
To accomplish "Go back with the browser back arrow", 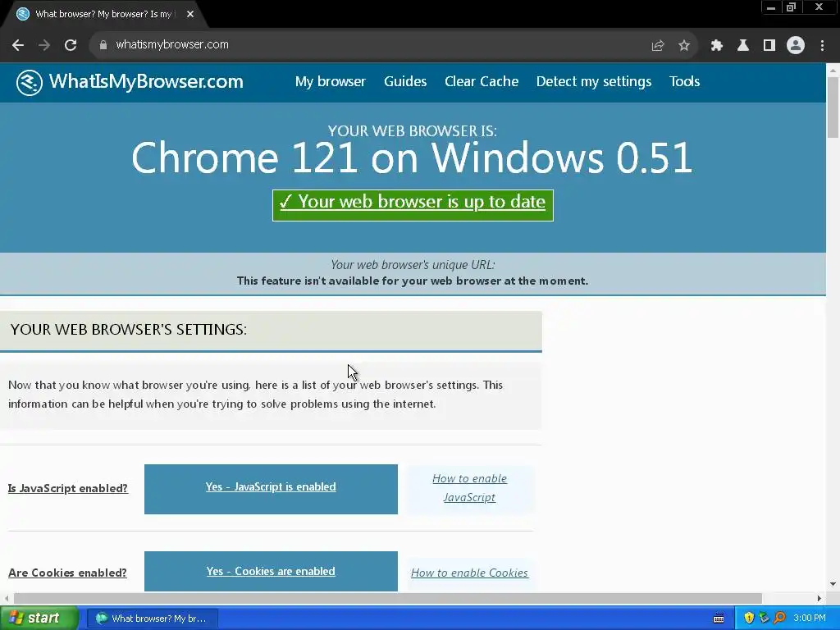I will [x=18, y=45].
